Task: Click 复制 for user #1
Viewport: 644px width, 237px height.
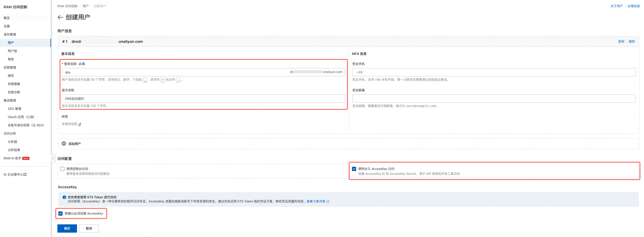Action: (x=621, y=42)
